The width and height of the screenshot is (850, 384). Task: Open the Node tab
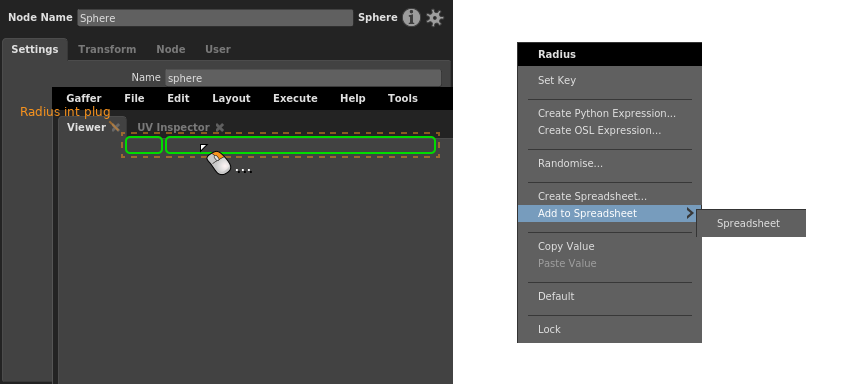(x=171, y=49)
